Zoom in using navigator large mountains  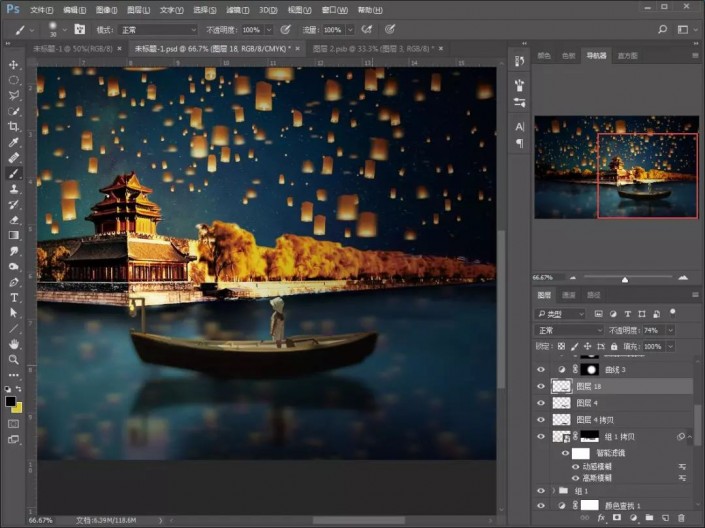(683, 277)
